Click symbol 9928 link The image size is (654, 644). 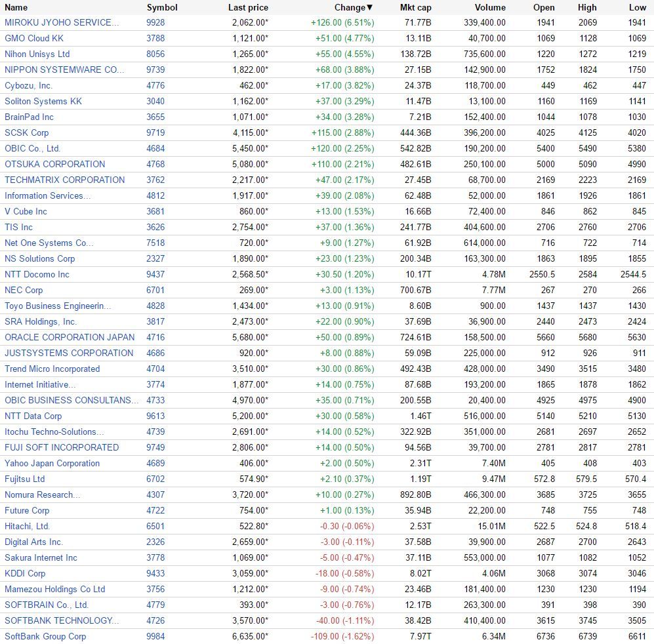coord(155,22)
